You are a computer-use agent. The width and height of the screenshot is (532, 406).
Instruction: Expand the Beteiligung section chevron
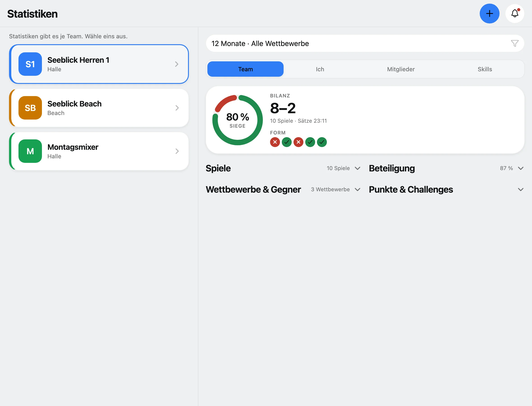click(521, 168)
